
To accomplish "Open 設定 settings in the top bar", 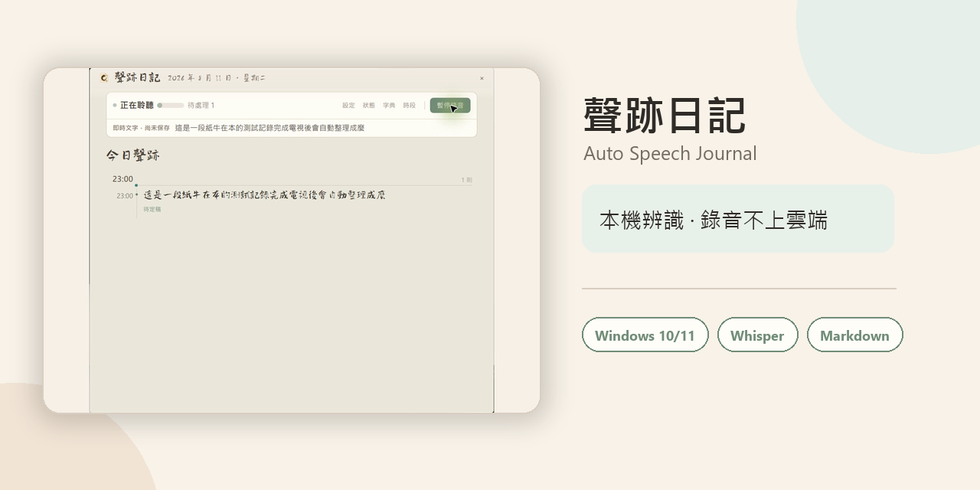I will click(x=348, y=106).
